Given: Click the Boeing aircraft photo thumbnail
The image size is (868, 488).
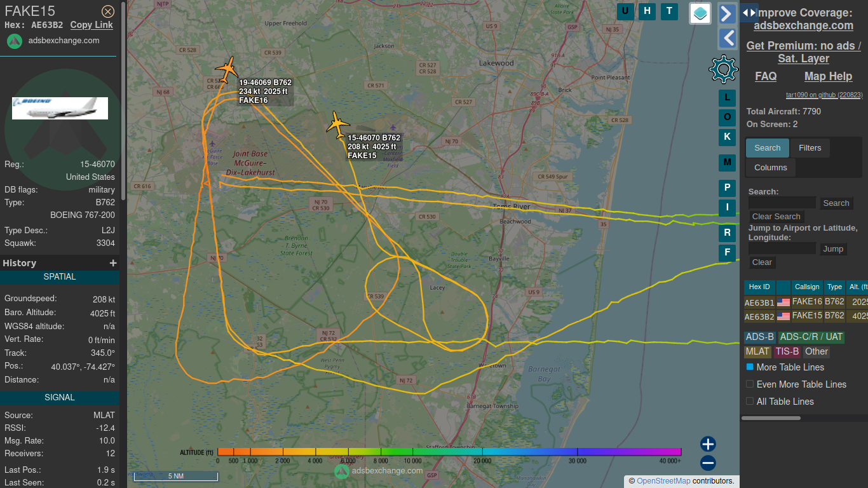Looking at the screenshot, I should tap(60, 108).
